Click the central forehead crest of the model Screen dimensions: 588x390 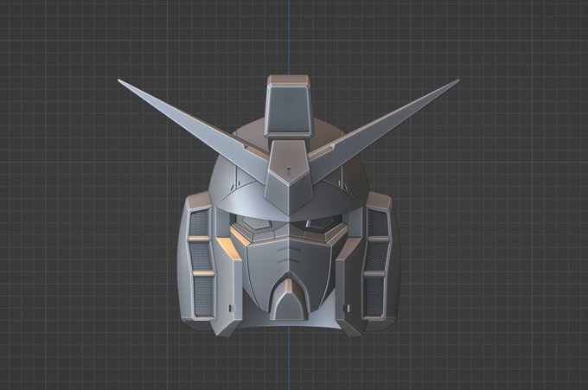coord(289,176)
